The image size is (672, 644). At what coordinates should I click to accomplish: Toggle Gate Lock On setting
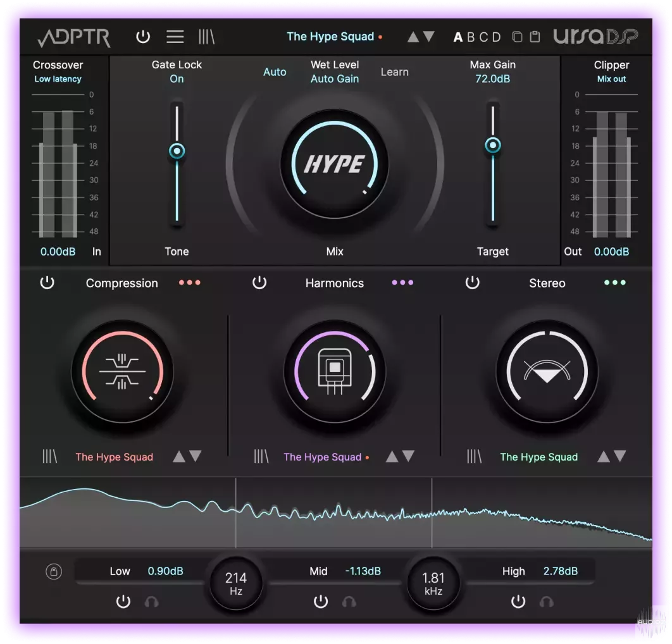177,79
